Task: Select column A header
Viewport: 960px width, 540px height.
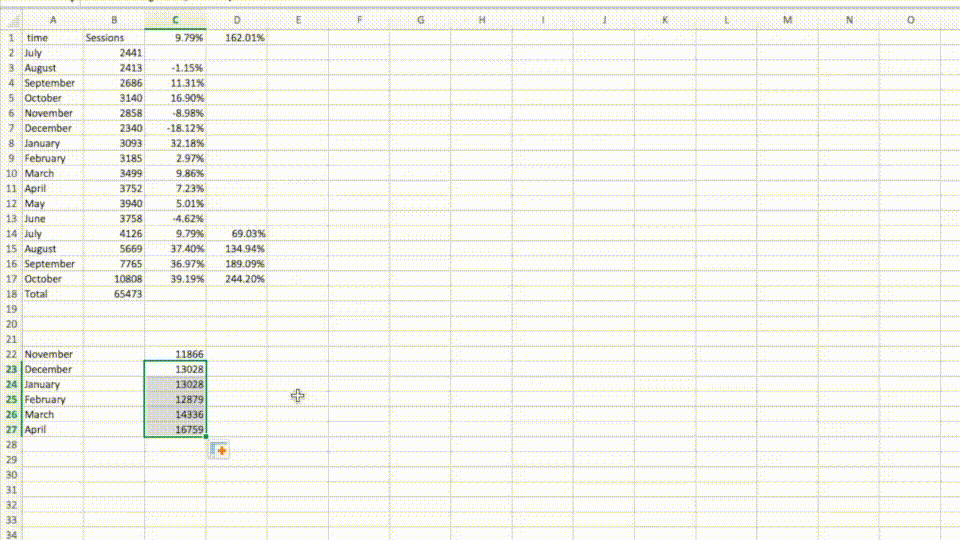Action: [53, 20]
